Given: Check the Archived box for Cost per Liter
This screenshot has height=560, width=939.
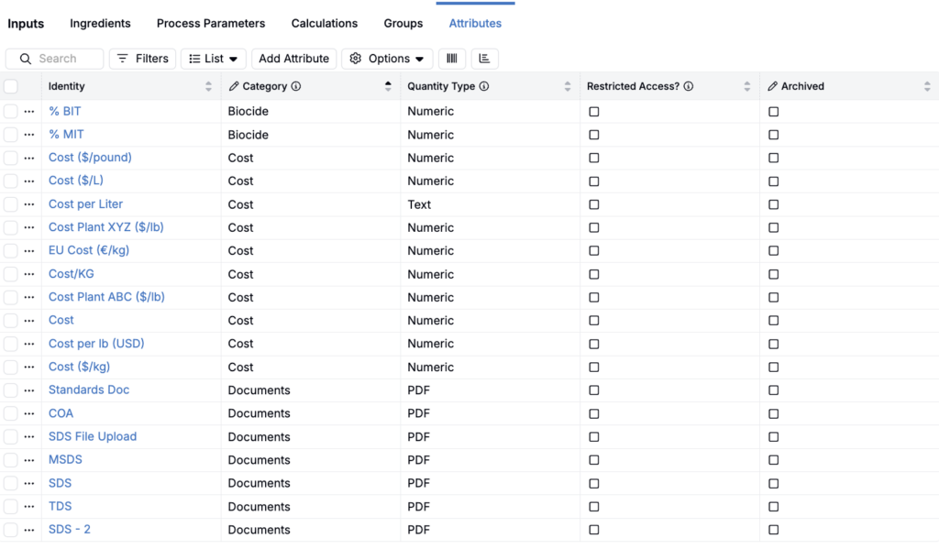Looking at the screenshot, I should [774, 204].
